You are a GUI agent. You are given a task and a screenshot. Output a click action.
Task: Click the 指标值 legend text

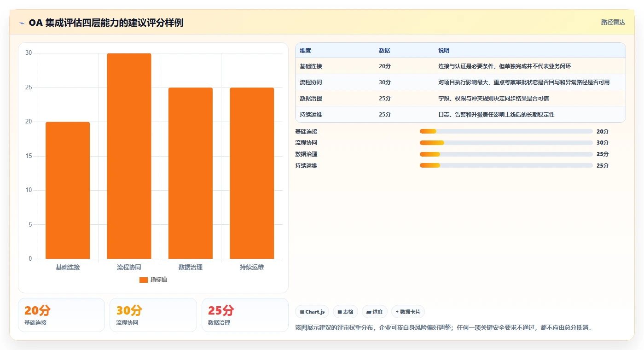pyautogui.click(x=159, y=280)
